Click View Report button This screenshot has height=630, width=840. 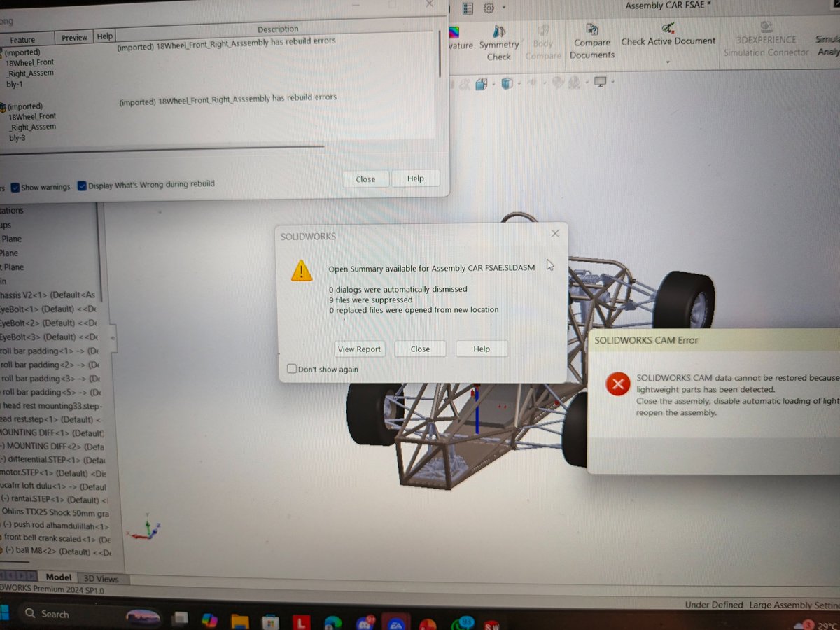pos(359,349)
